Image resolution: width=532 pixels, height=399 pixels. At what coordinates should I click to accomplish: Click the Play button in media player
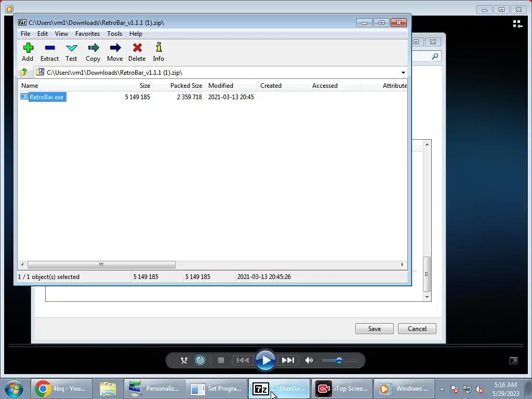(265, 361)
